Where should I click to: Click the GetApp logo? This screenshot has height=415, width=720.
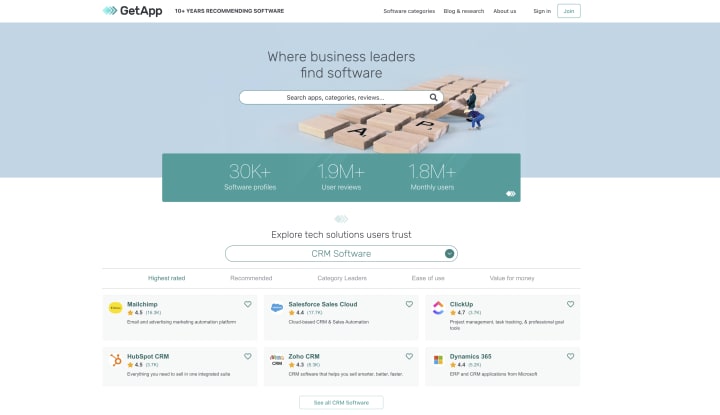pos(132,11)
